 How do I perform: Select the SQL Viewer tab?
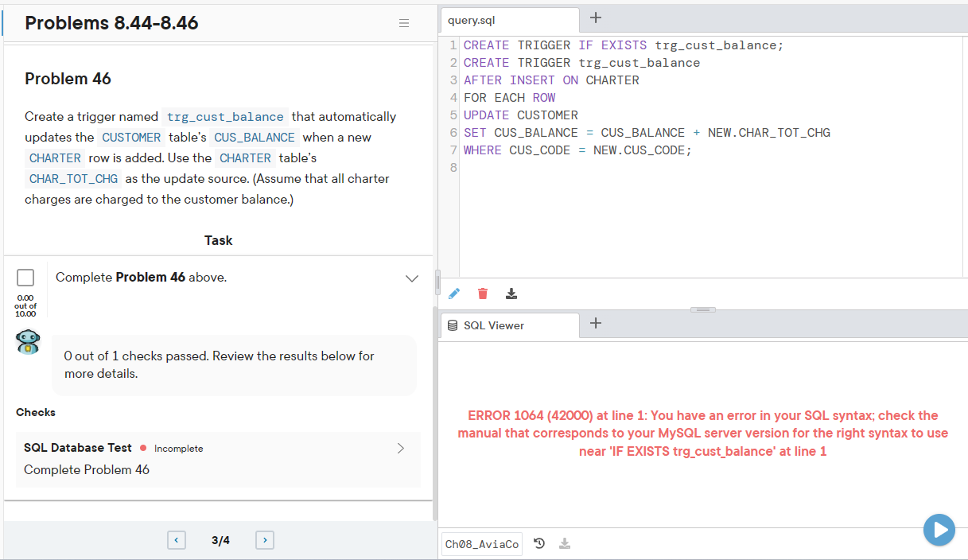pyautogui.click(x=510, y=325)
